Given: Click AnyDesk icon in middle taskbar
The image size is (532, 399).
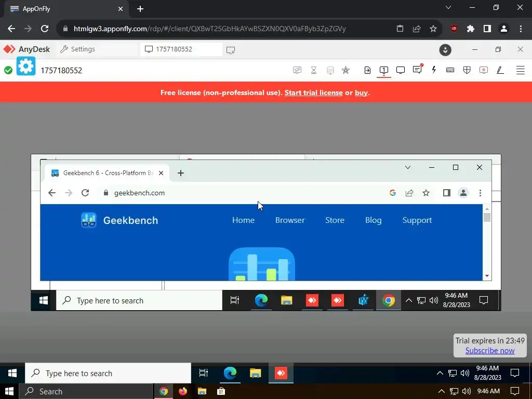Looking at the screenshot, I should tap(281, 373).
